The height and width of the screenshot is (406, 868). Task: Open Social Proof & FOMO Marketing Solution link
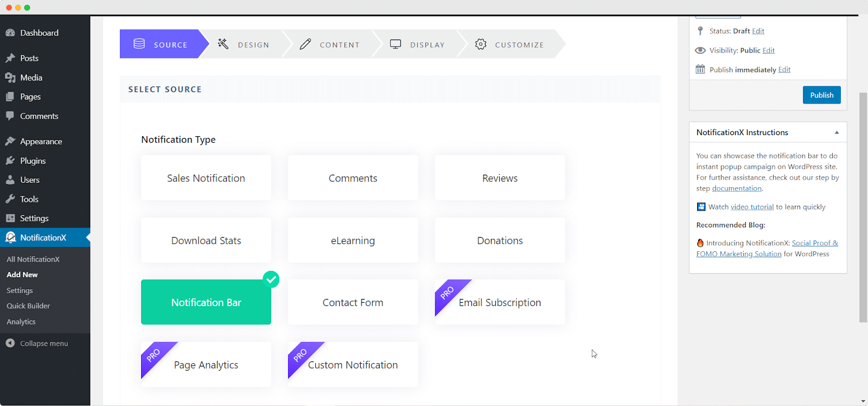pyautogui.click(x=767, y=249)
